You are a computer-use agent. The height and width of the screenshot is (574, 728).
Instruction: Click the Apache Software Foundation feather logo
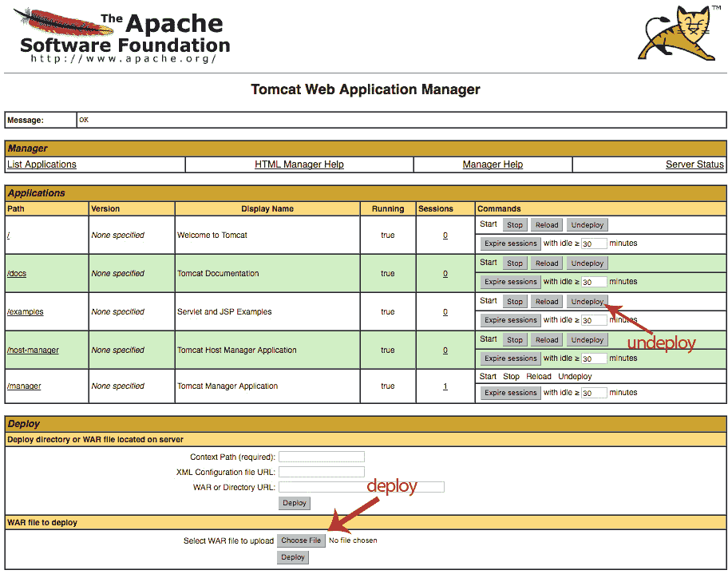click(x=123, y=35)
